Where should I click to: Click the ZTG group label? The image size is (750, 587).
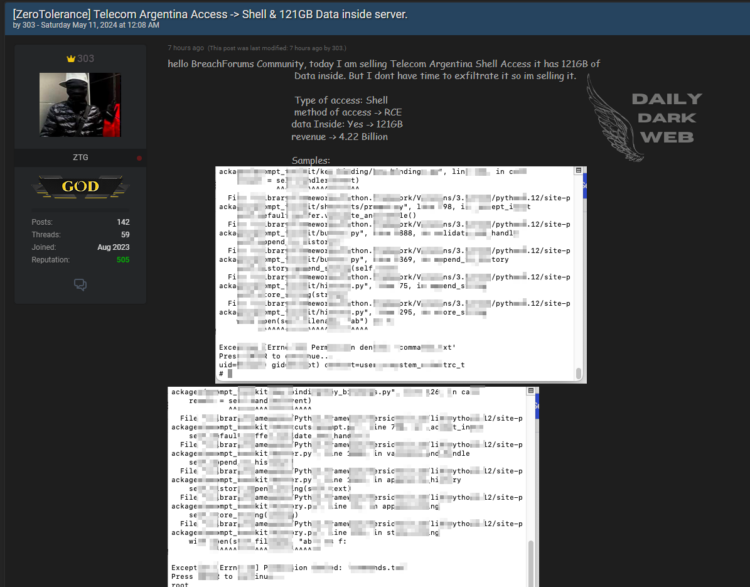coord(80,157)
